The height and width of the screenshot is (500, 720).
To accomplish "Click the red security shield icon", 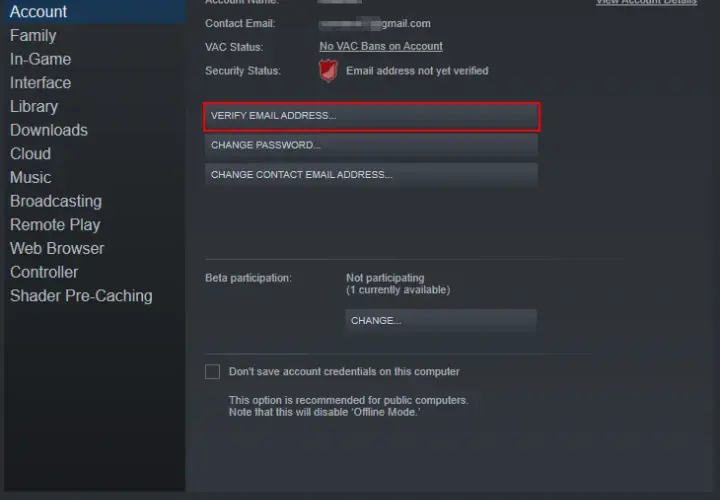I will (328, 71).
